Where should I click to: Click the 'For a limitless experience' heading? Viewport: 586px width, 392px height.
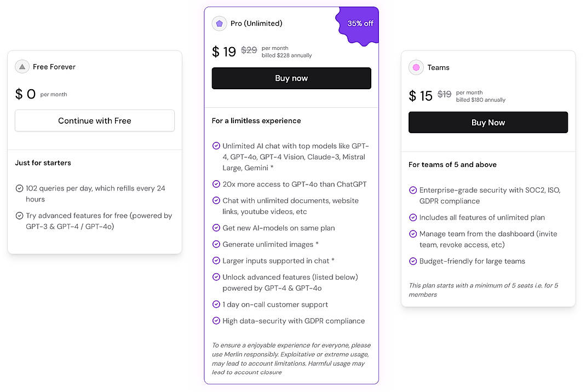256,120
